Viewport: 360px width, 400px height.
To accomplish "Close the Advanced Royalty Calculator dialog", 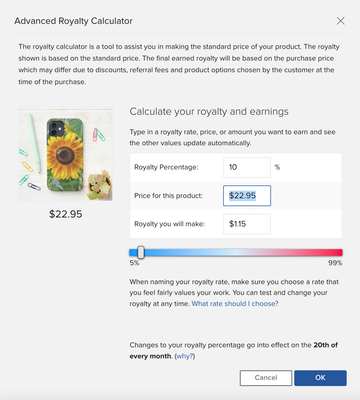I will click(x=340, y=21).
